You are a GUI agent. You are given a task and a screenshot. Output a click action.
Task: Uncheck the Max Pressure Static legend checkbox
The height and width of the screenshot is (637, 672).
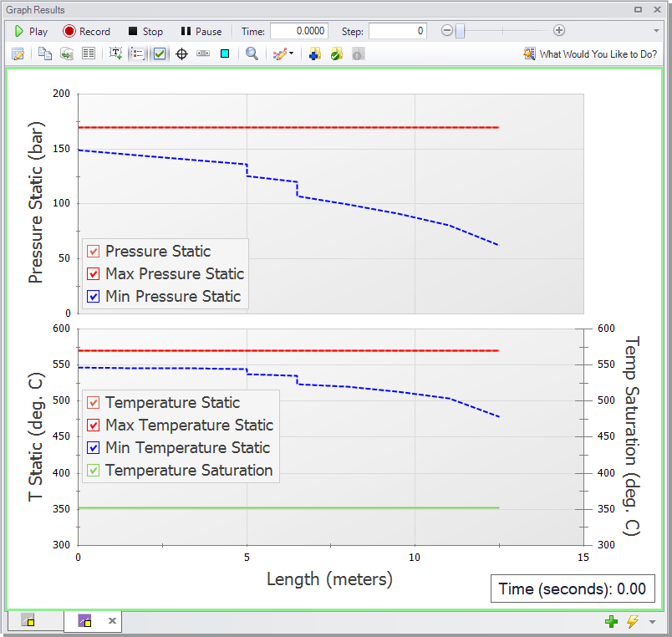[x=94, y=273]
